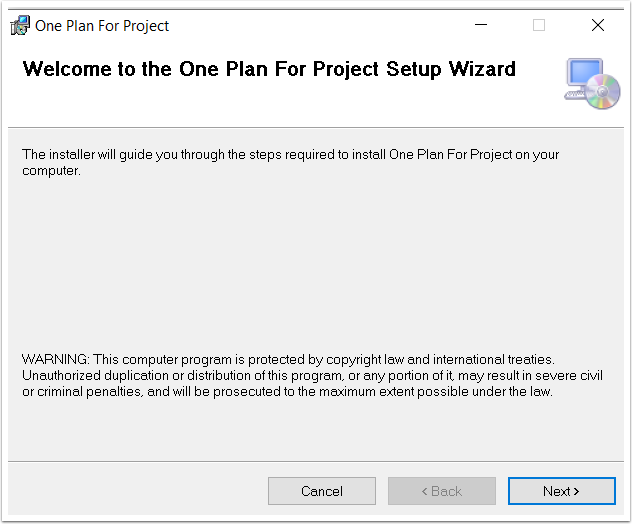Click the left chevron on the Back button
The height and width of the screenshot is (524, 632).
click(x=424, y=491)
